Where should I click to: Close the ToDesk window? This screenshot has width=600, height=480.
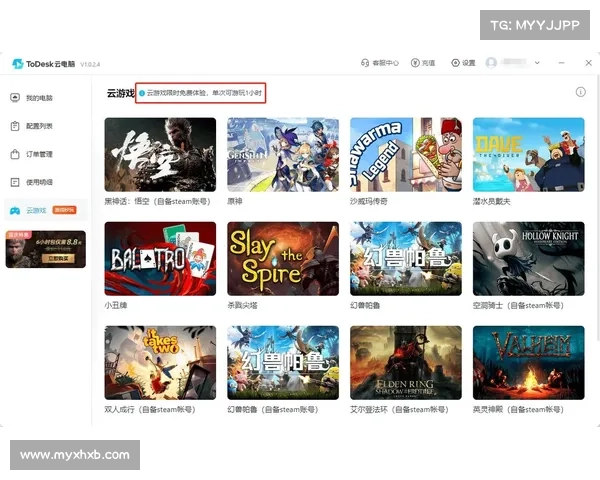(589, 63)
